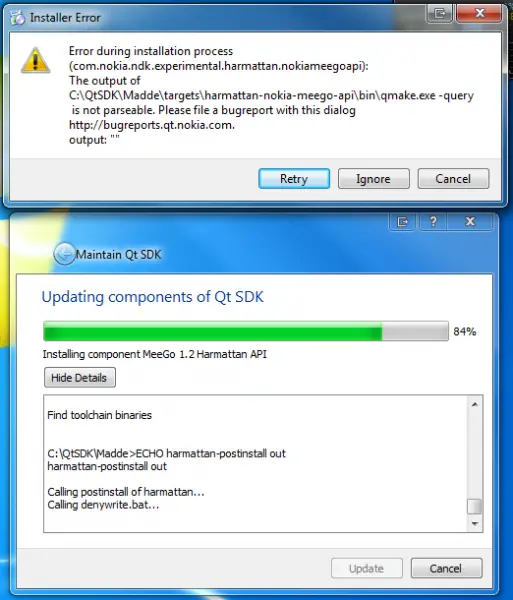Choose Ignore in the error dialog
Image resolution: width=513 pixels, height=600 pixels.
click(373, 179)
